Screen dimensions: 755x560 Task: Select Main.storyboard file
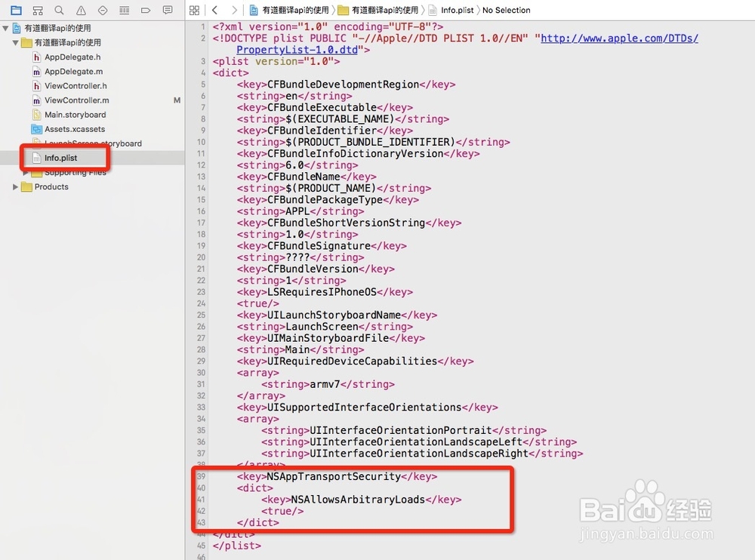[x=75, y=115]
